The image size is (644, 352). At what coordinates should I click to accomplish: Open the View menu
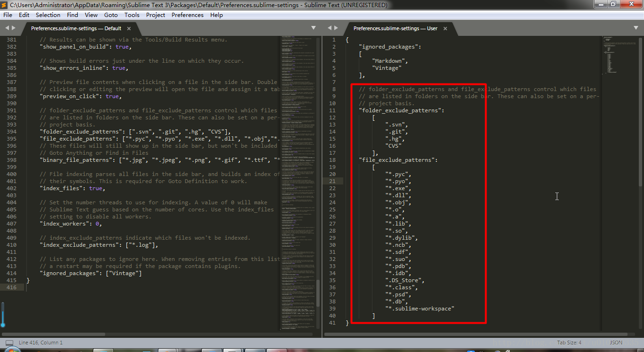91,15
